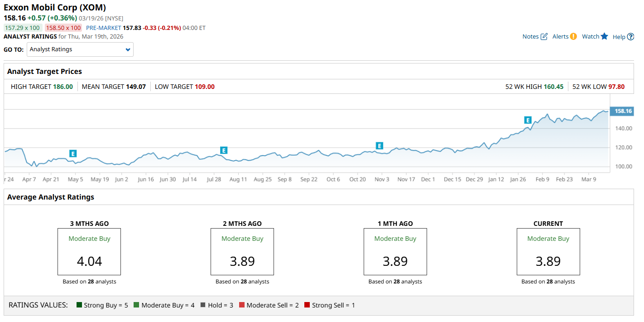Click the Feb 9 date label on chart axis
644x322 pixels.
tap(542, 180)
